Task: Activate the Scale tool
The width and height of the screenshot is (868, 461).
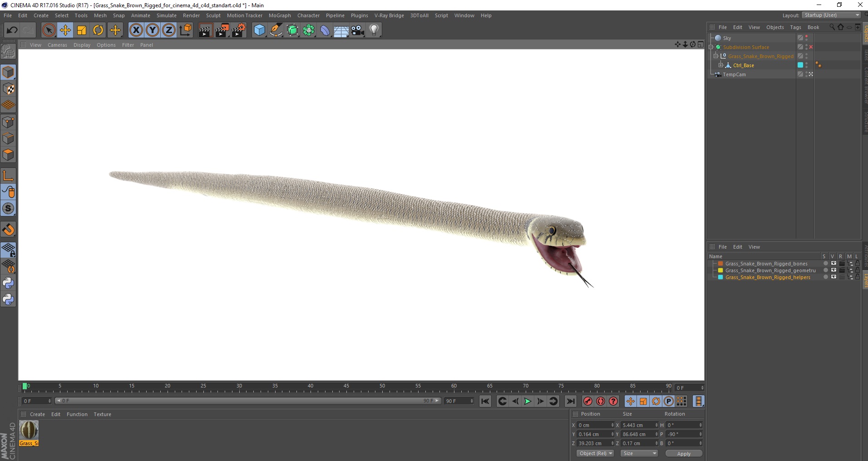Action: click(x=82, y=30)
